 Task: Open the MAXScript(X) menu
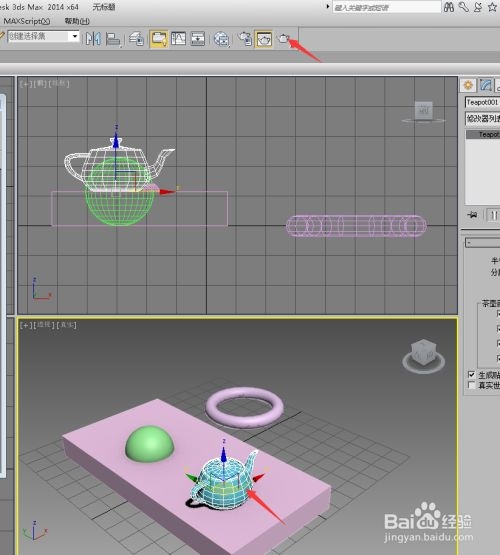(27, 21)
